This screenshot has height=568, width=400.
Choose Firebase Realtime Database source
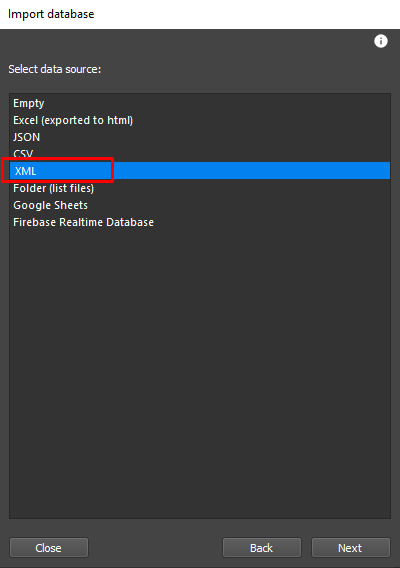point(200,222)
